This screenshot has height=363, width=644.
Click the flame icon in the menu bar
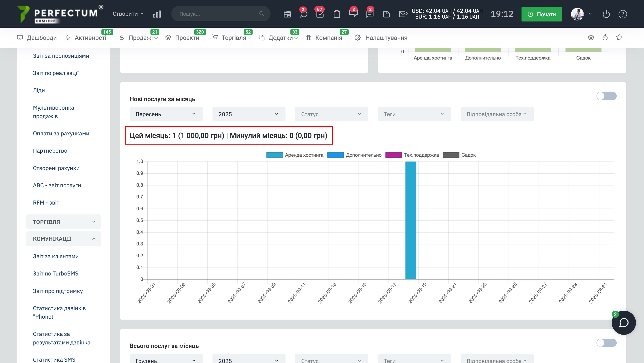(605, 37)
